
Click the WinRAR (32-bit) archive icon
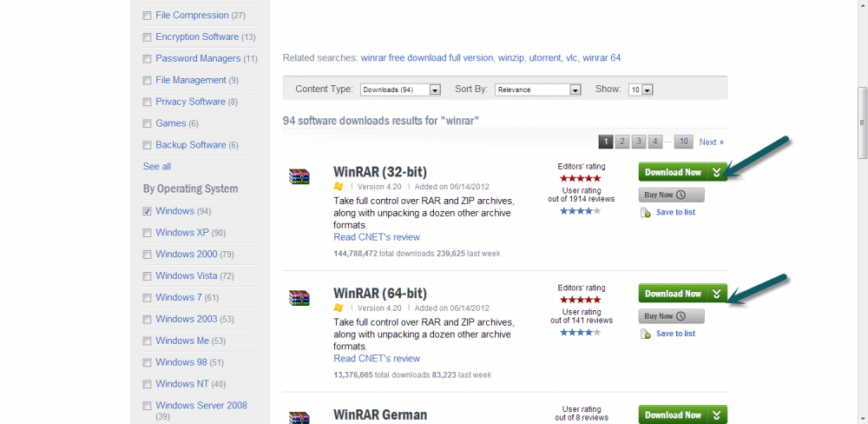tap(299, 176)
